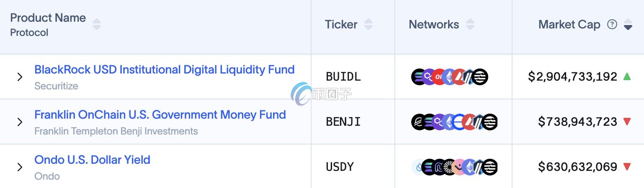Click the Sui network icon in the USDY row

point(418,167)
